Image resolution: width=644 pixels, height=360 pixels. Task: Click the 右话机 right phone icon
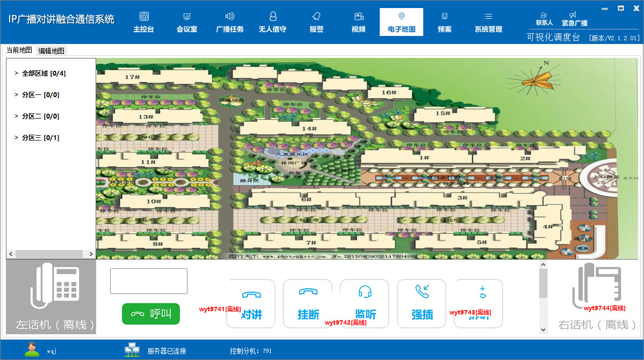point(596,286)
